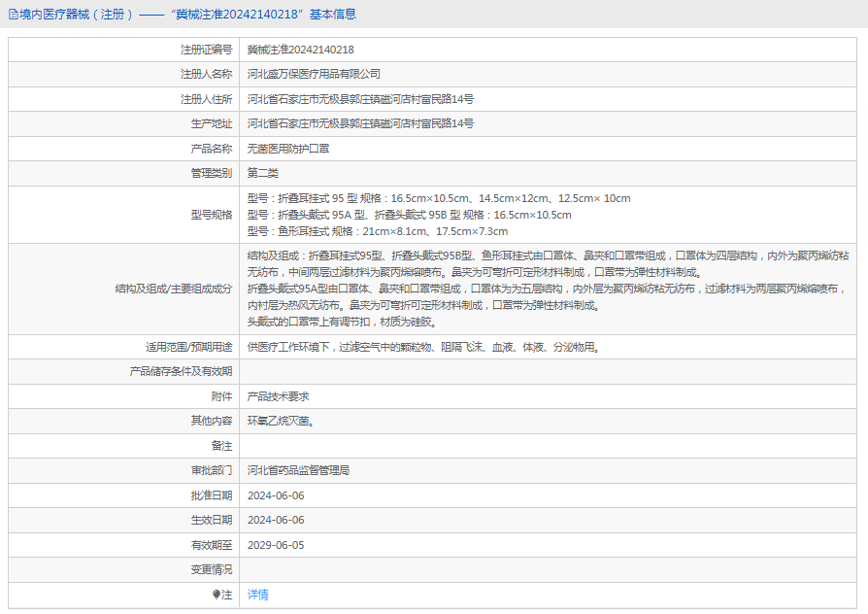Click the 注册人住所 address value

[x=360, y=99]
